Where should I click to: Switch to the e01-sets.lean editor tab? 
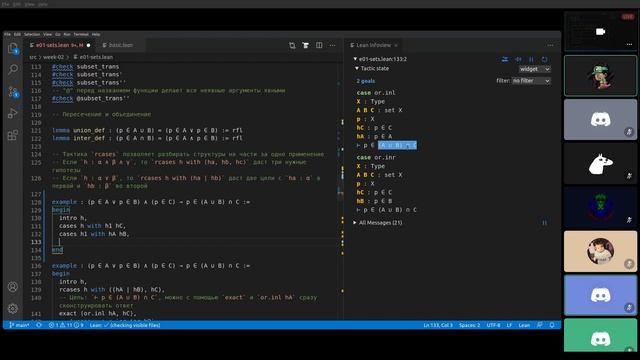[x=60, y=45]
